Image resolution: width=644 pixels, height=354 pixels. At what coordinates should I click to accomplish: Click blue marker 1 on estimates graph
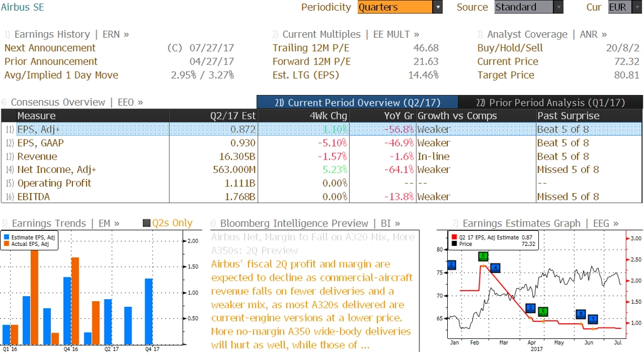[x=592, y=319]
